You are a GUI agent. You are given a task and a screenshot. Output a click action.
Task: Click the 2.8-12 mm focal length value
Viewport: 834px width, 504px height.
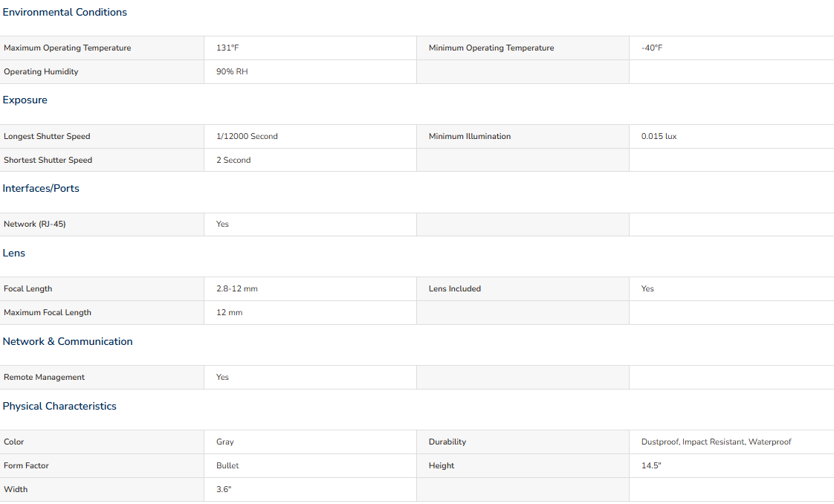236,288
